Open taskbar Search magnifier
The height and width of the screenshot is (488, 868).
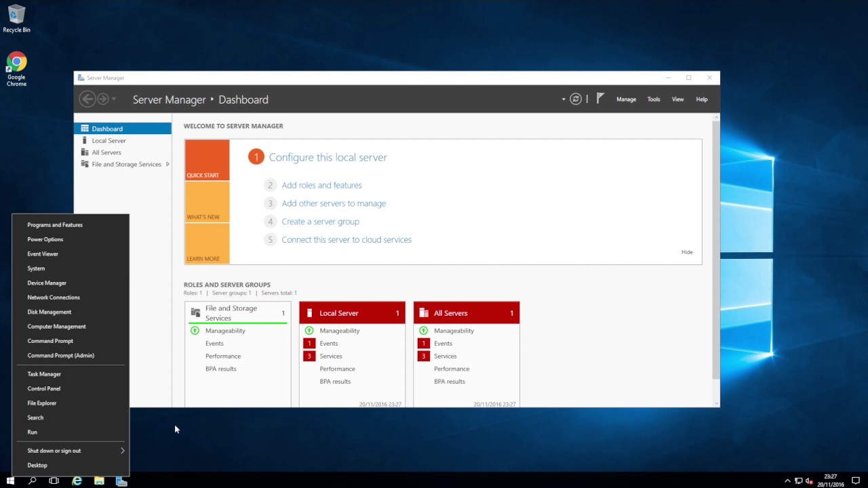click(32, 481)
